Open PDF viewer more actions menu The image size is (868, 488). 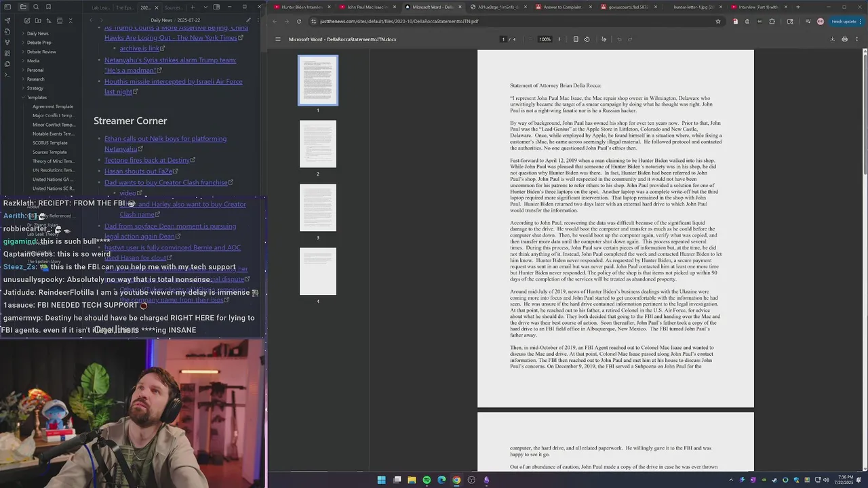[856, 39]
